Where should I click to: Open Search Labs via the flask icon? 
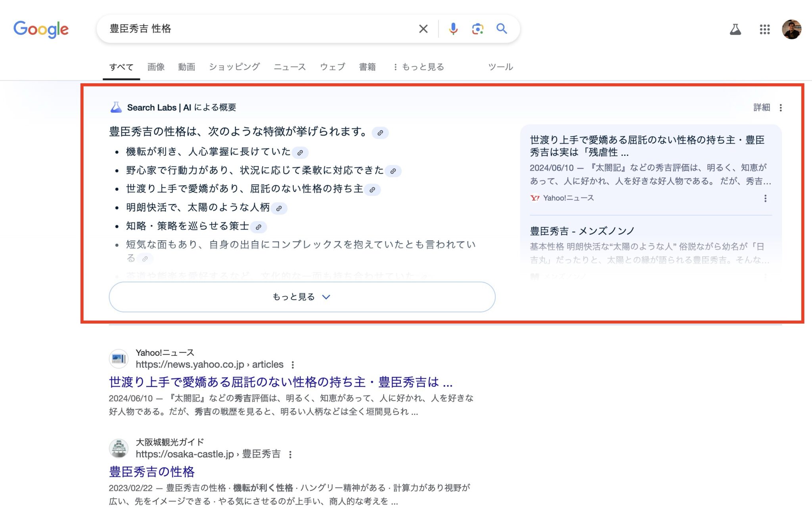pyautogui.click(x=735, y=29)
